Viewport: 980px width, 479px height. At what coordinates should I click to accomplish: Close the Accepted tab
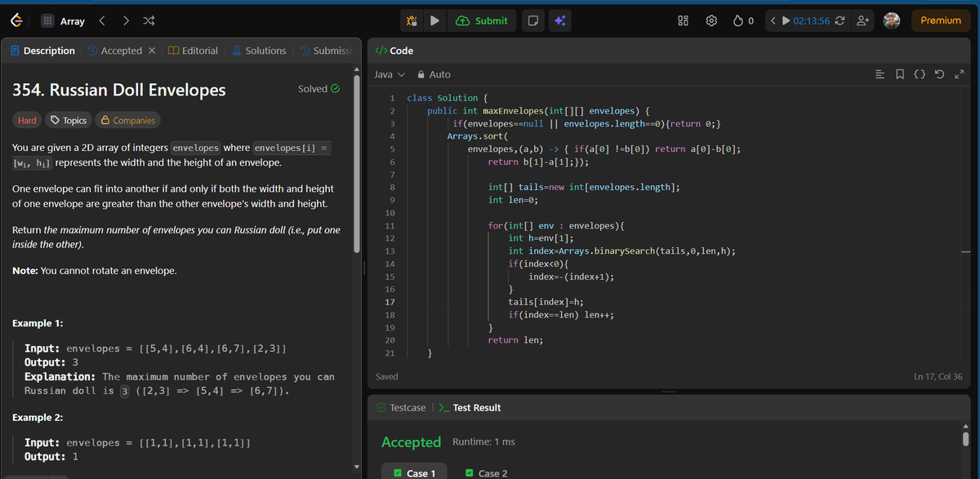click(152, 51)
